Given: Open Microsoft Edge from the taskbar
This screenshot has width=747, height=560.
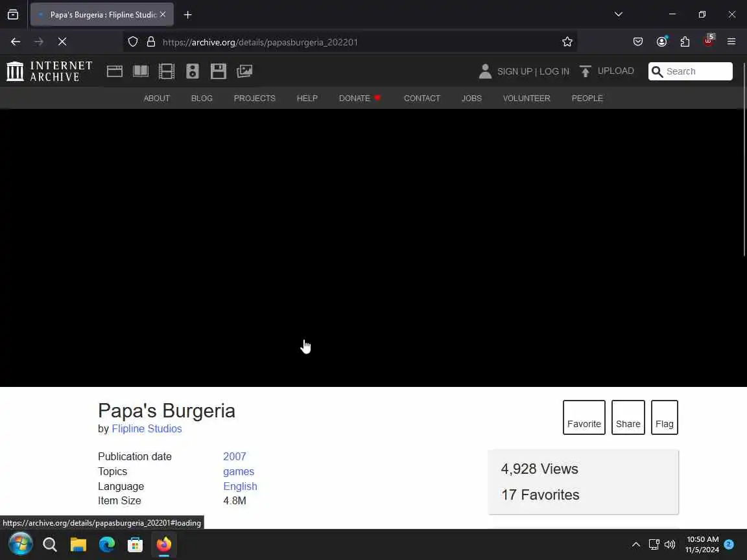Looking at the screenshot, I should 107,544.
